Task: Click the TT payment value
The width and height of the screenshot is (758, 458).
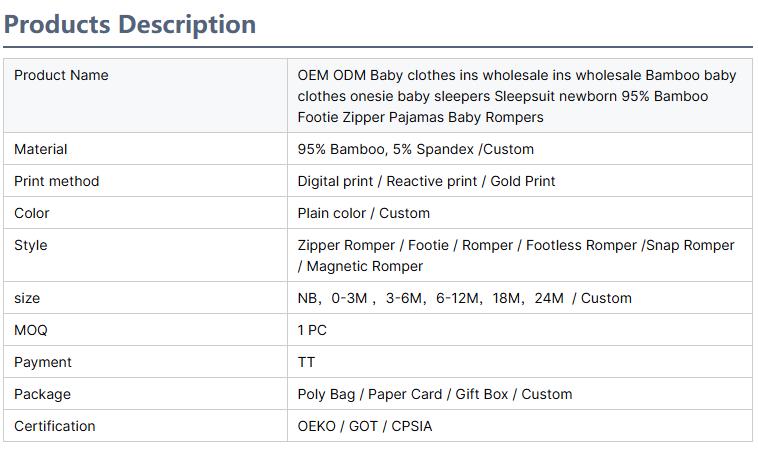Action: click(306, 362)
